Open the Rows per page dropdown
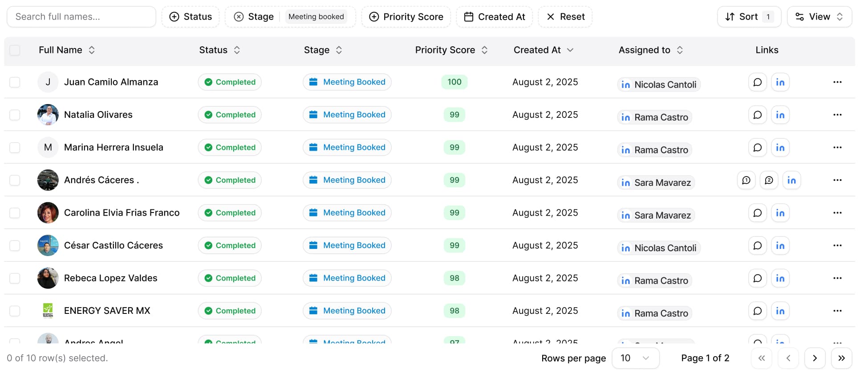The height and width of the screenshot is (377, 868). pos(635,358)
